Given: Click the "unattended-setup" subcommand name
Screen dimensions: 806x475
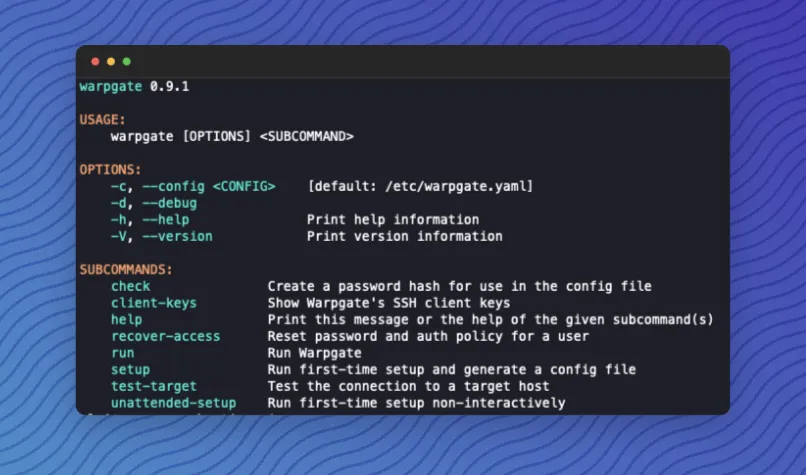Looking at the screenshot, I should pos(173,403).
